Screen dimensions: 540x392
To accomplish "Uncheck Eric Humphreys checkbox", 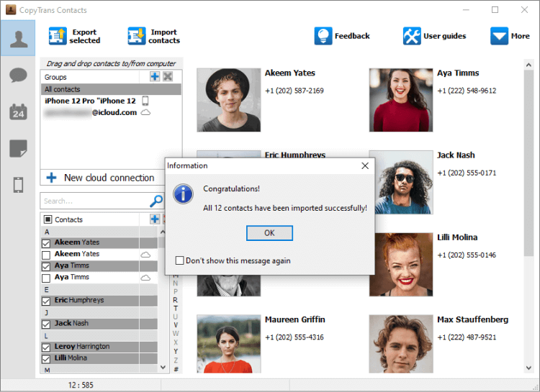I will (x=46, y=301).
